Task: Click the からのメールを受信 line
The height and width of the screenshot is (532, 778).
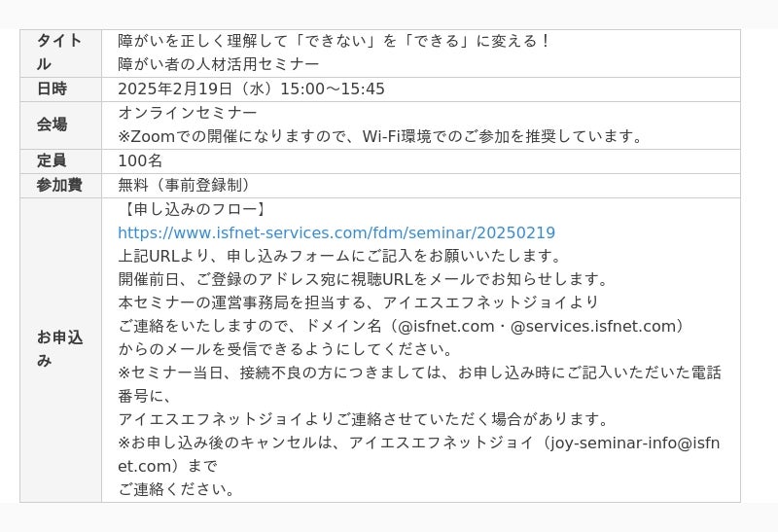Action: tap(285, 349)
